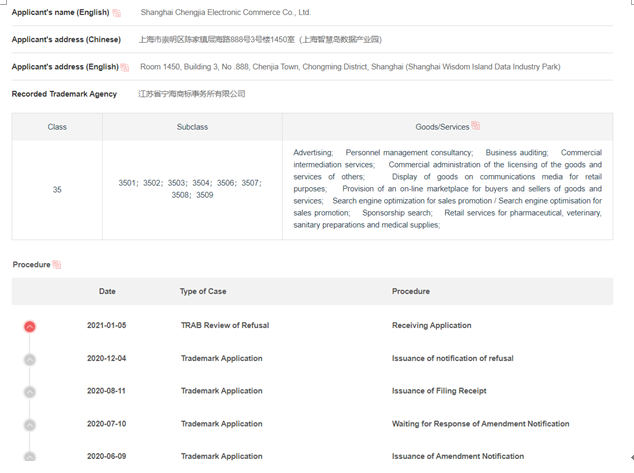Screen dimensions: 634x473
Task: Expand the 2020-12-04 procedure entry marker
Action: [x=30, y=359]
